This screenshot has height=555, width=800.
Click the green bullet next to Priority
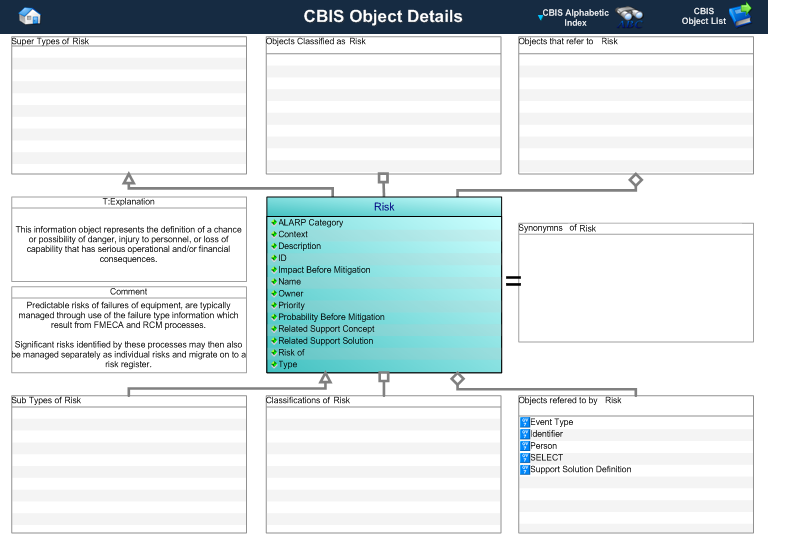274,305
